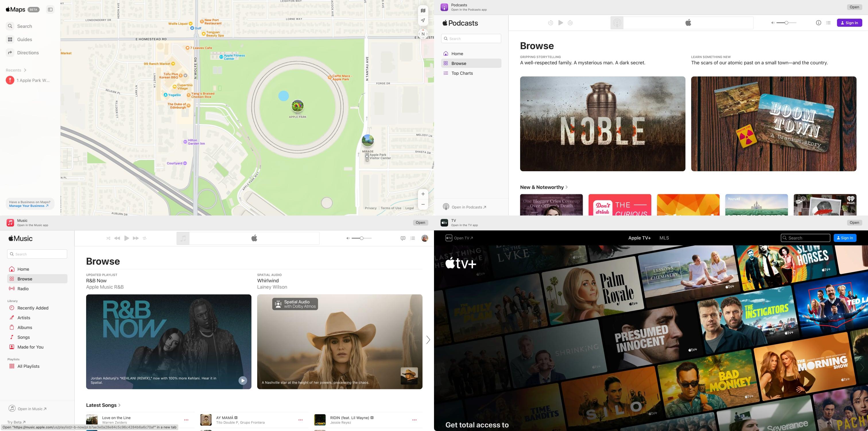Click the north compass in Maps
868x431 pixels.
[x=423, y=34]
